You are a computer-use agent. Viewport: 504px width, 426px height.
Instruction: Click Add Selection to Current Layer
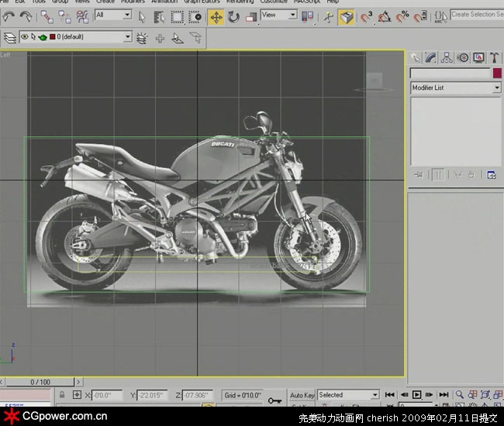[160, 39]
